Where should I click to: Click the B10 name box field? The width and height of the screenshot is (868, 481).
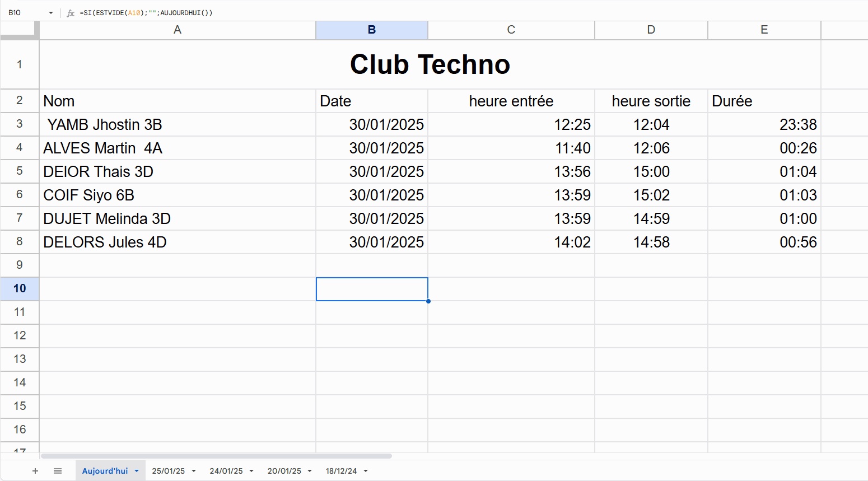pos(25,13)
